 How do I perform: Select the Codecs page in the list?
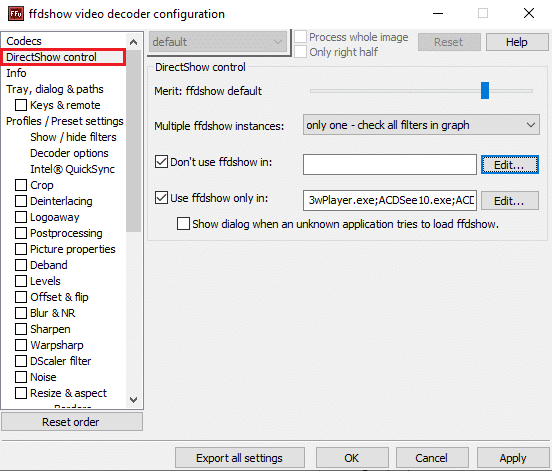click(x=24, y=41)
